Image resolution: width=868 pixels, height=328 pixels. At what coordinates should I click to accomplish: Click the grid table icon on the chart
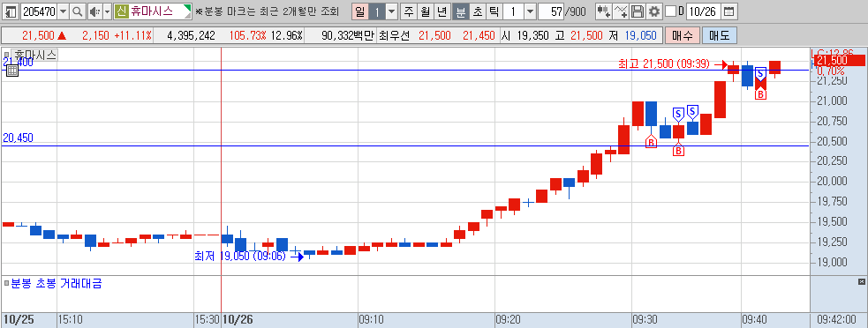click(12, 71)
